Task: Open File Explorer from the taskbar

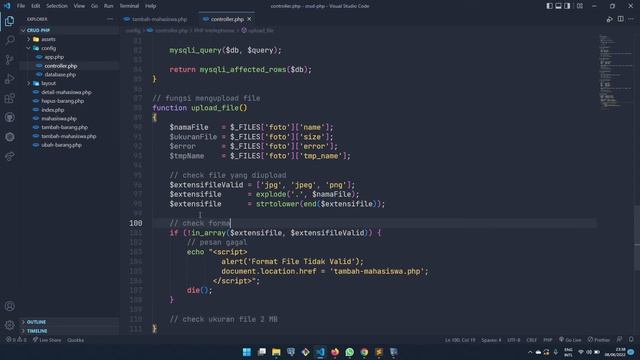Action: click(x=276, y=352)
